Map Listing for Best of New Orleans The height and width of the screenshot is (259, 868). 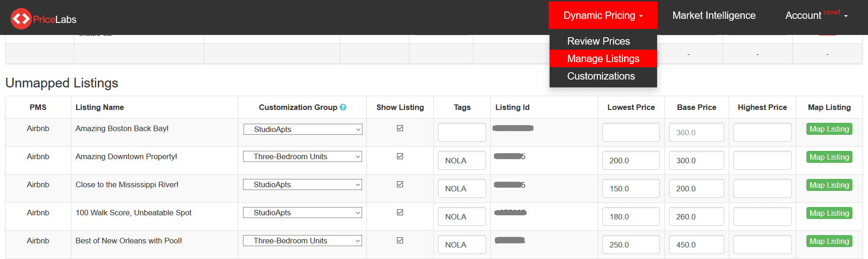(x=829, y=241)
